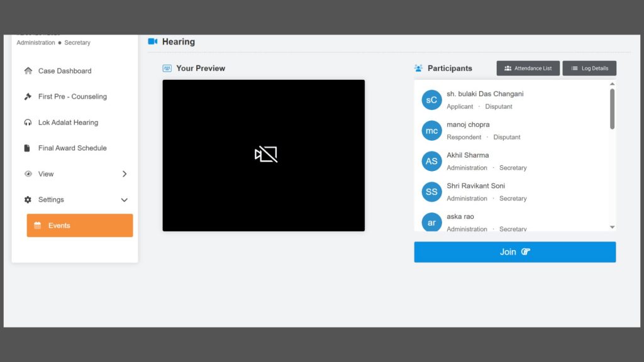This screenshot has width=644, height=362.
Task: Click the gavel icon for First Pre-Counseling
Action: click(28, 97)
